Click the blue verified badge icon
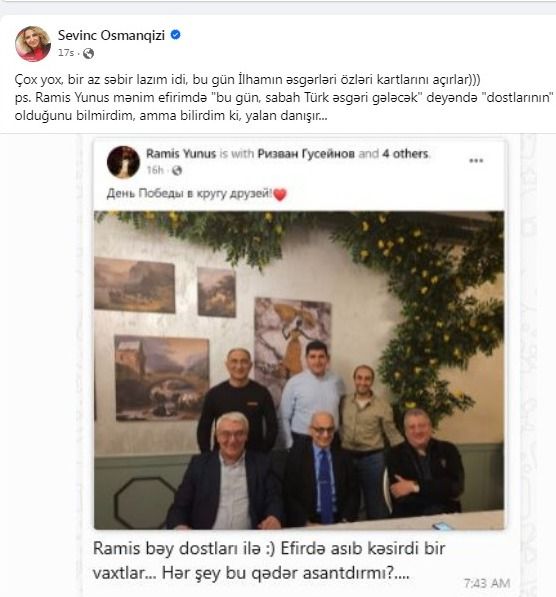This screenshot has height=597, width=556. (x=175, y=35)
